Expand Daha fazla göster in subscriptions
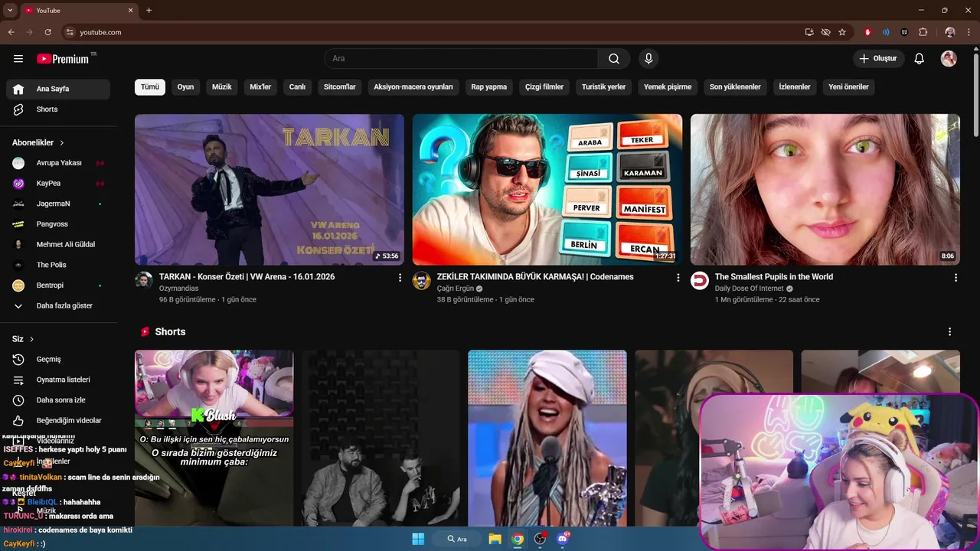Image resolution: width=980 pixels, height=551 pixels. [58, 306]
